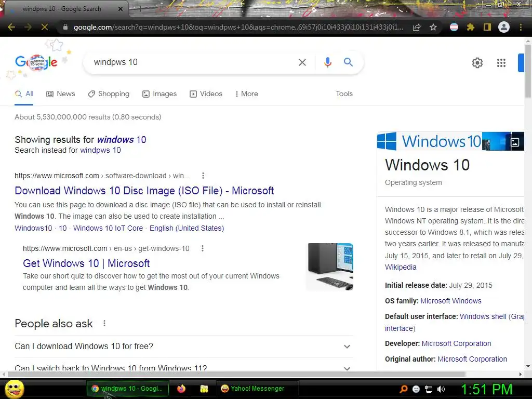Open options for Get Windows 10 result
532x399 pixels.
(x=203, y=248)
